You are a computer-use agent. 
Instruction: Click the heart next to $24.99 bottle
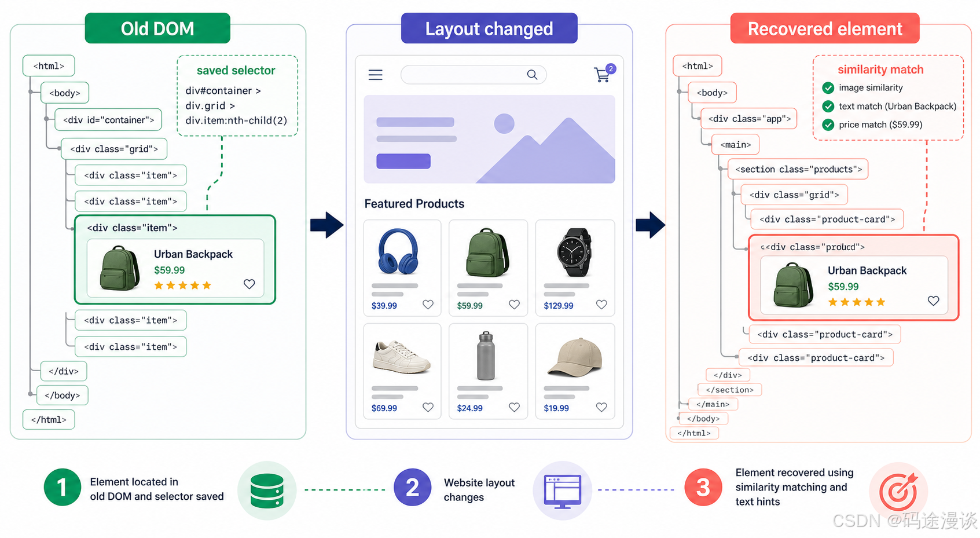pyautogui.click(x=514, y=407)
